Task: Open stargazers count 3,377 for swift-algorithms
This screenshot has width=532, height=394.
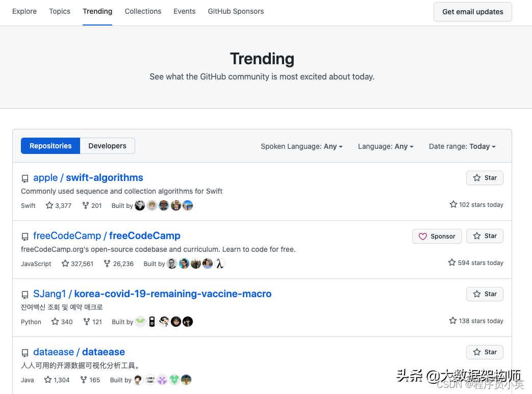Action: pos(59,205)
